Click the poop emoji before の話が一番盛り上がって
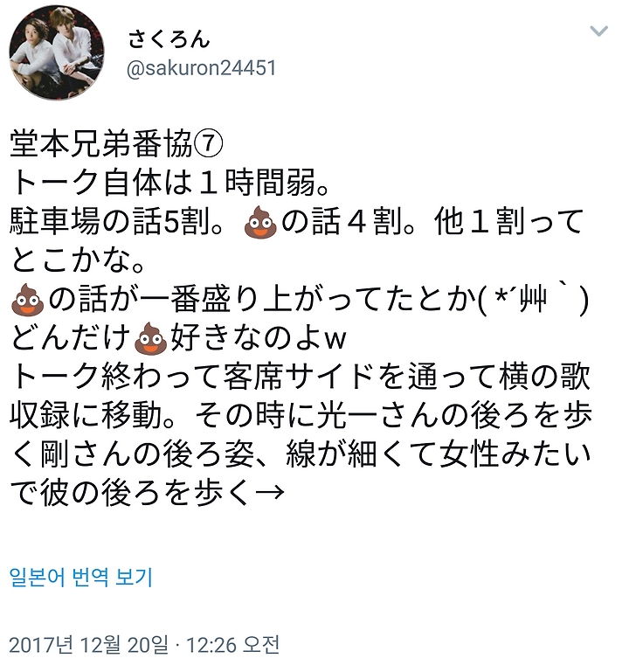This screenshot has height=672, width=629. (x=27, y=300)
